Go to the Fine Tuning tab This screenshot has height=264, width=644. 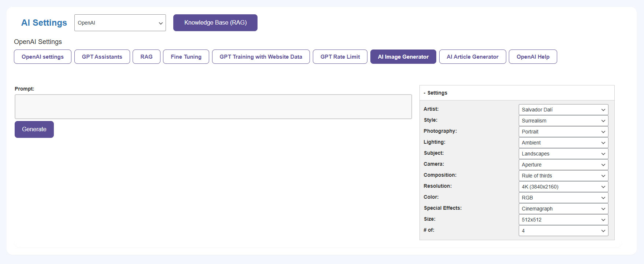[186, 57]
